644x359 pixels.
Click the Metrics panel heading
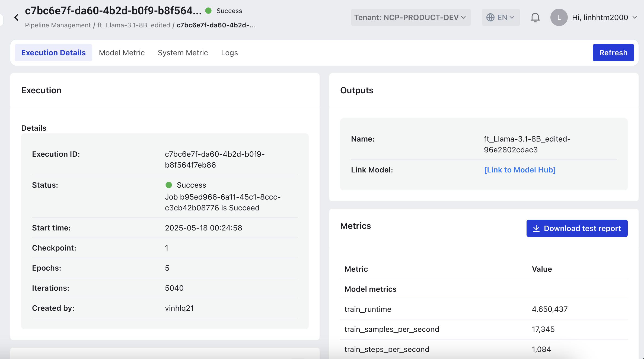pos(355,226)
